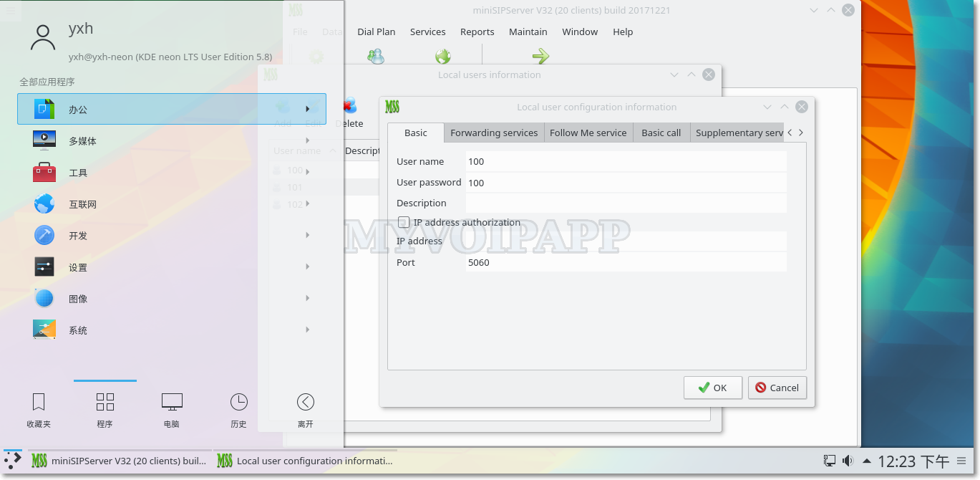Open the network icon in system tray

pyautogui.click(x=830, y=461)
